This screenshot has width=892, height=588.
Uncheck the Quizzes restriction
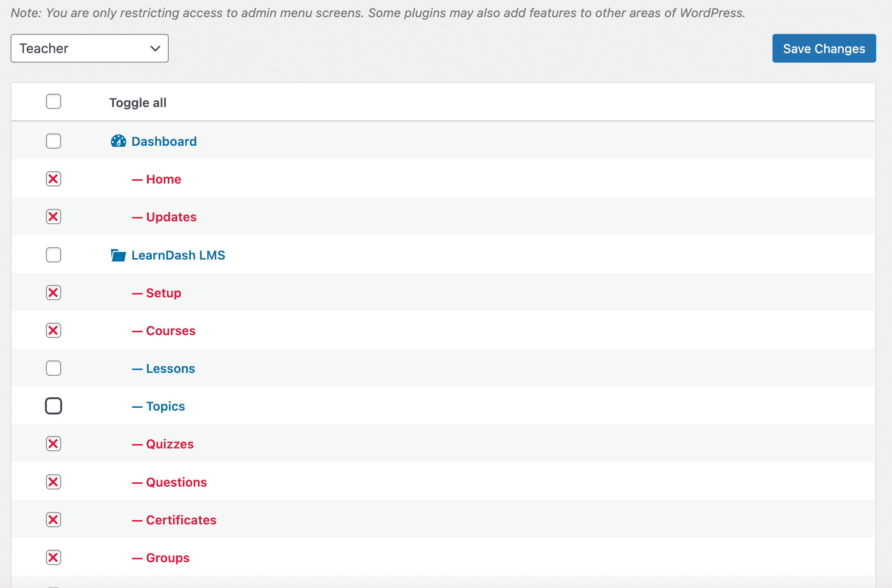click(53, 443)
